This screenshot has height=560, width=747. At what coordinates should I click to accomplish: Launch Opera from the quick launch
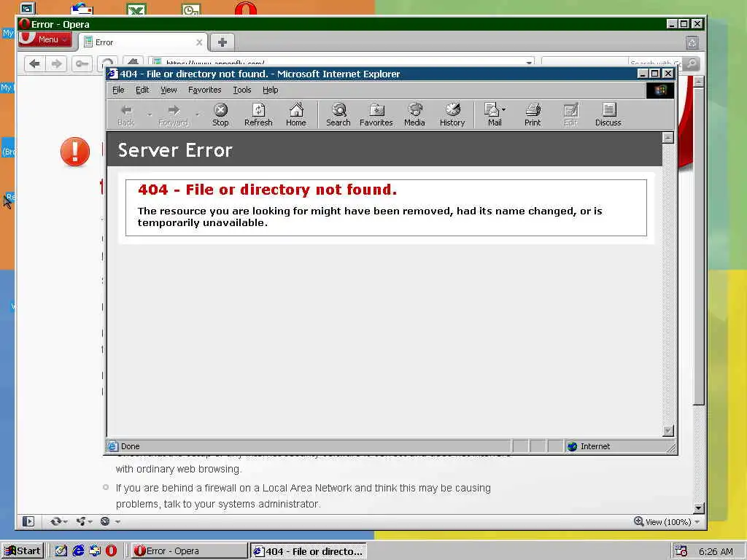click(x=111, y=551)
